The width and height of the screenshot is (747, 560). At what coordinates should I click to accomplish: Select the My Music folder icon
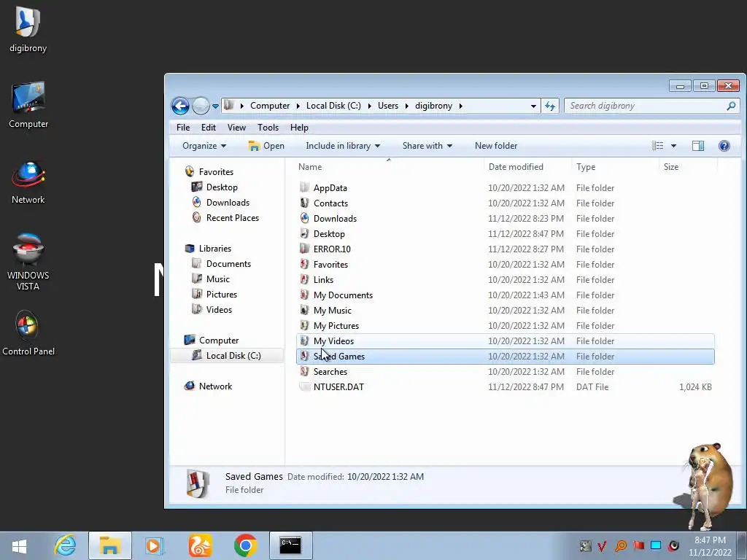click(x=304, y=310)
